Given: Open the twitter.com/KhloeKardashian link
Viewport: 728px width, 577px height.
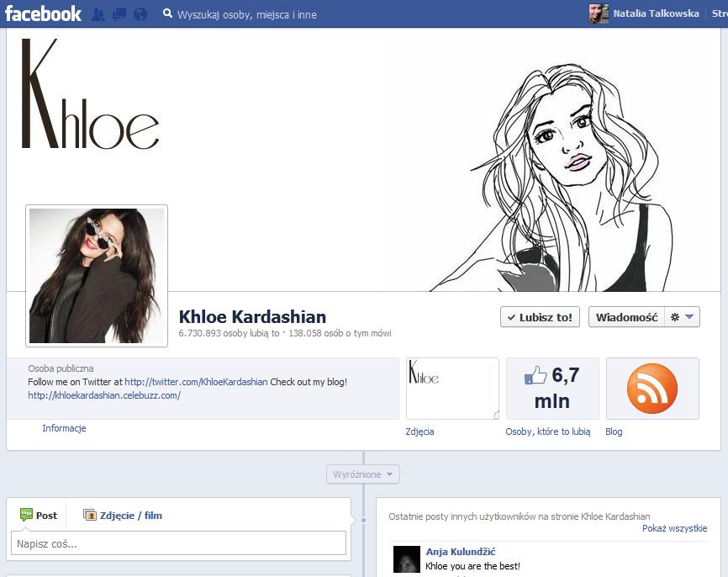Looking at the screenshot, I should [196, 382].
